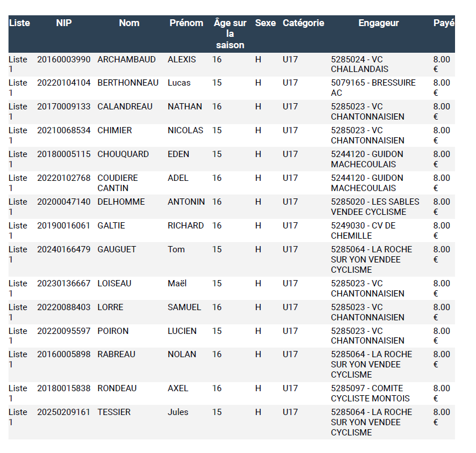The width and height of the screenshot is (476, 453).
Task: Select NIP 20240166479 for GAUGUET
Action: click(x=64, y=249)
